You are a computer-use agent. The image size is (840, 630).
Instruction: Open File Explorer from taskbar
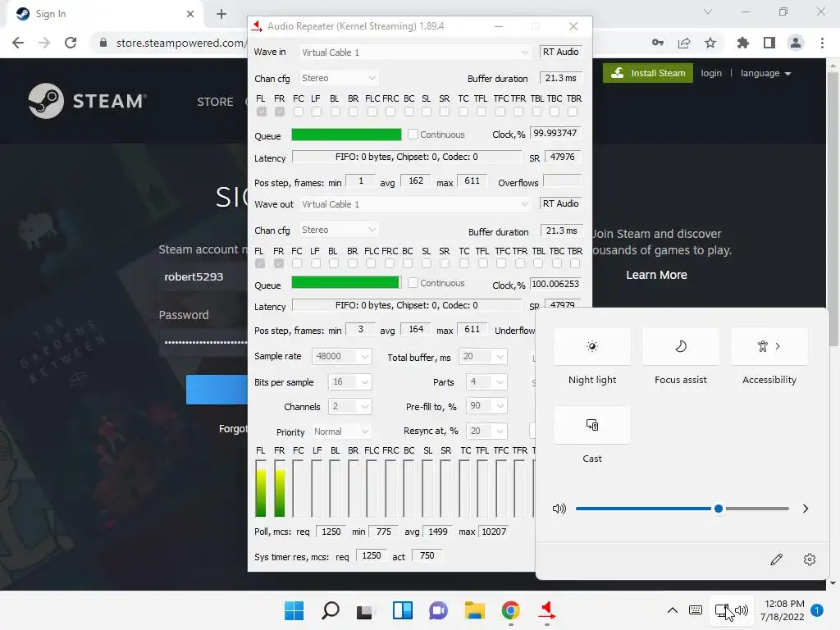pos(475,610)
